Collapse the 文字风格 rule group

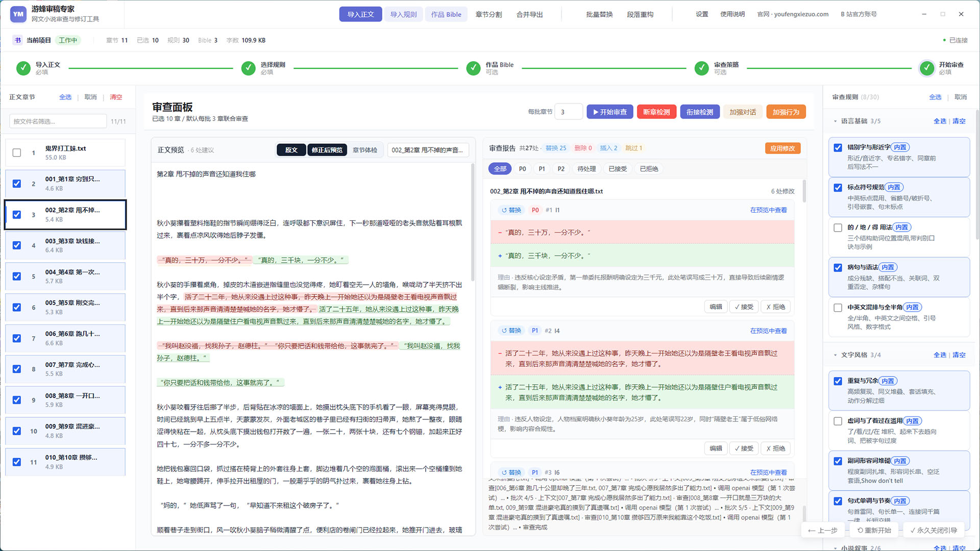836,355
